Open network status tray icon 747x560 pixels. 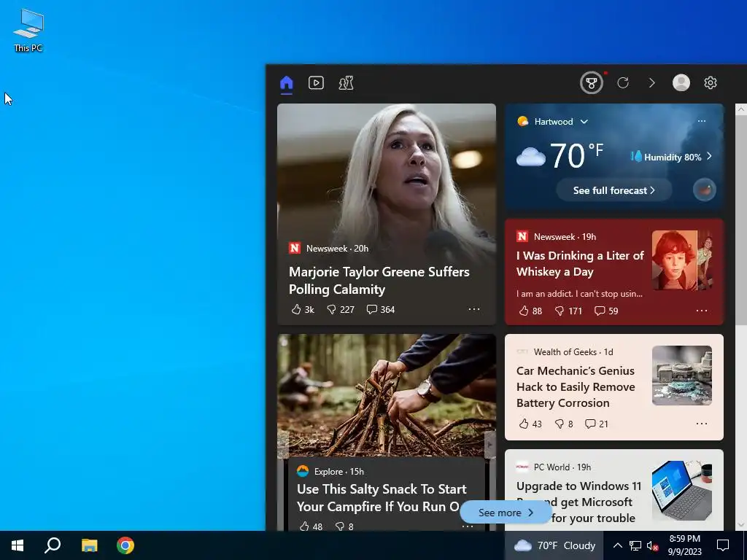635,545
